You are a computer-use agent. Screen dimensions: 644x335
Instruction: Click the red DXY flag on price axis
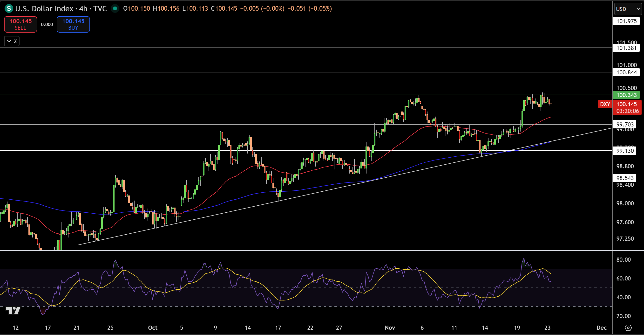605,104
